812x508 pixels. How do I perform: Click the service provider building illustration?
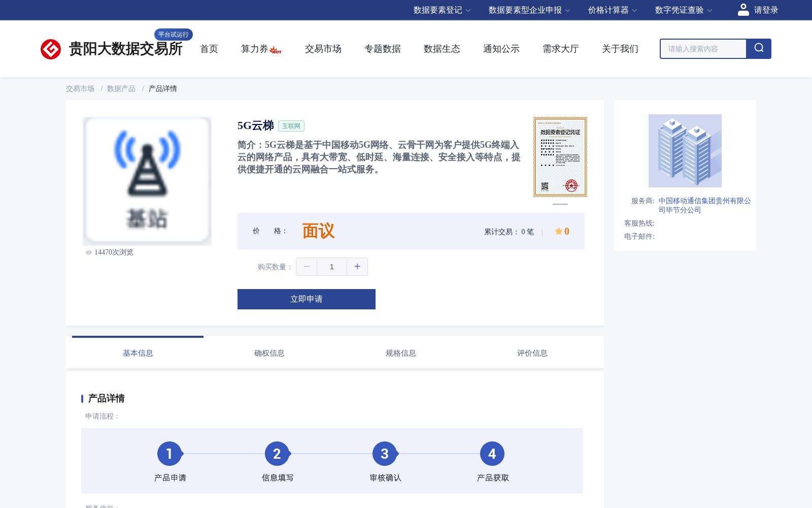click(x=685, y=151)
